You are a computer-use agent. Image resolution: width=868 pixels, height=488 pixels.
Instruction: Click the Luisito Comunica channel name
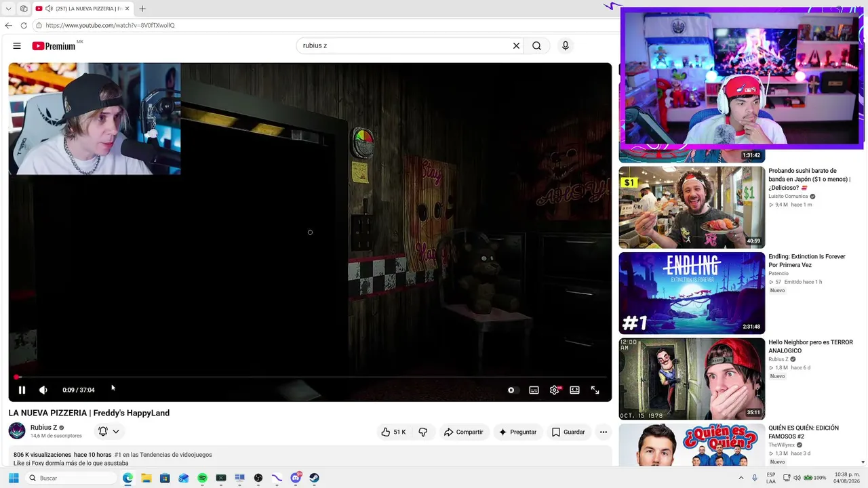point(788,197)
